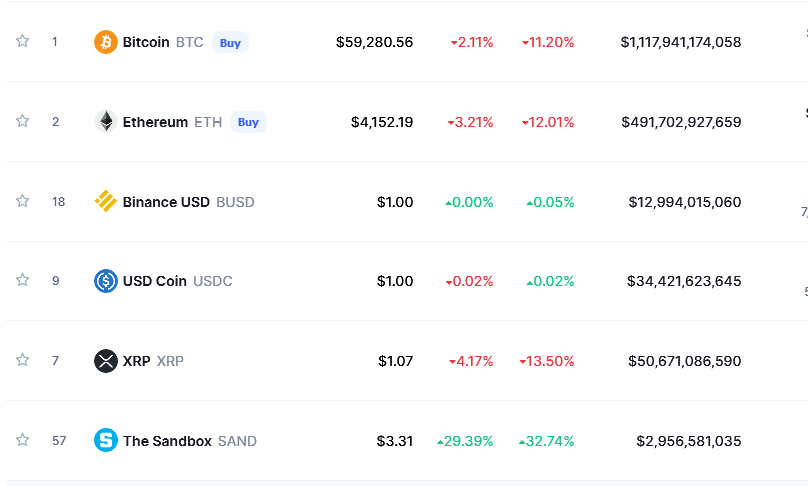Click the yellow Binance USD logo icon
Screen dimensions: 808x486
pyautogui.click(x=106, y=202)
